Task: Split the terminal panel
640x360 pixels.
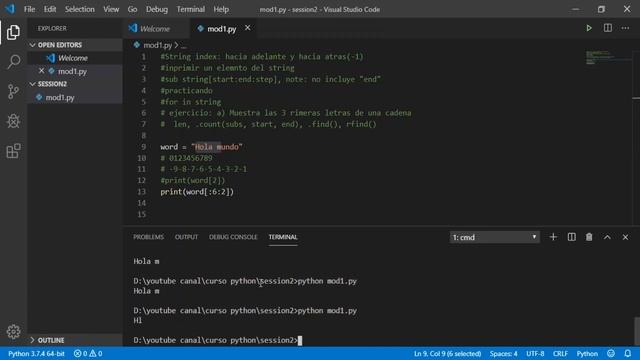Action: tap(571, 237)
